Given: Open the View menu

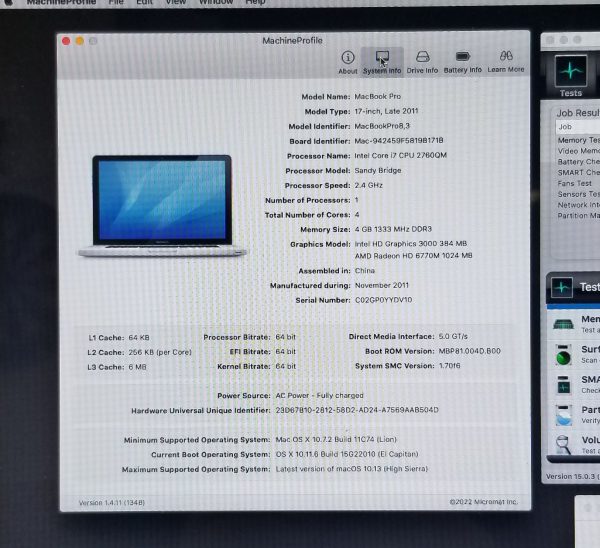Looking at the screenshot, I should coord(175,3).
